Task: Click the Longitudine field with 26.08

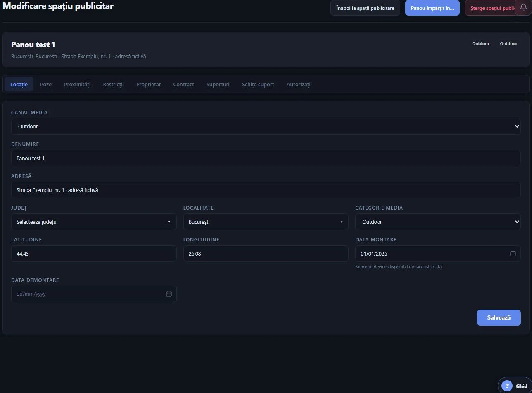Action: (266, 253)
